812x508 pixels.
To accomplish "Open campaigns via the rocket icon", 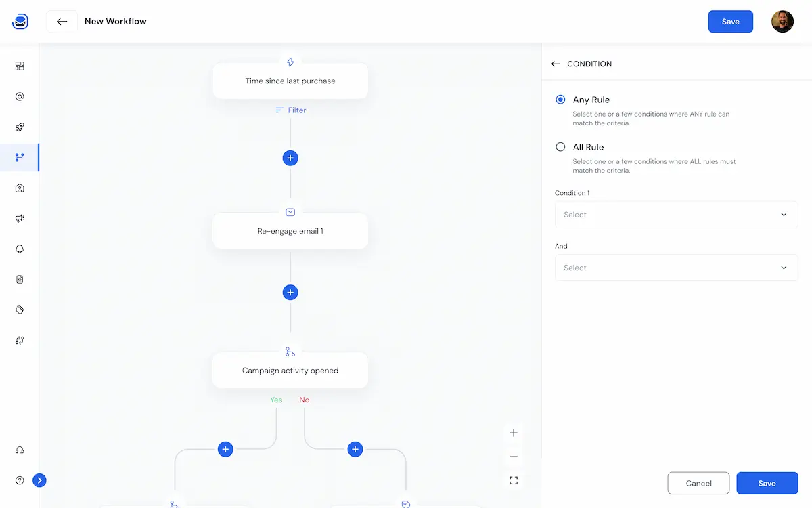I will (19, 127).
